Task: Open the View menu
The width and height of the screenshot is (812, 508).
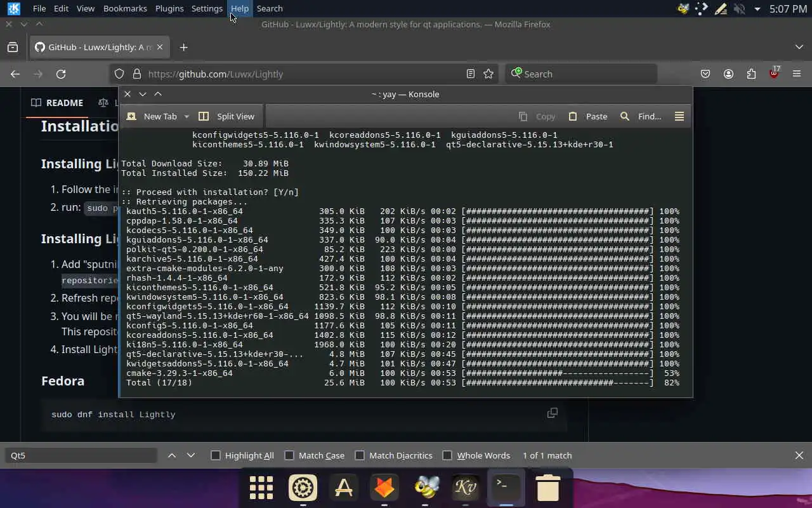Action: click(85, 8)
